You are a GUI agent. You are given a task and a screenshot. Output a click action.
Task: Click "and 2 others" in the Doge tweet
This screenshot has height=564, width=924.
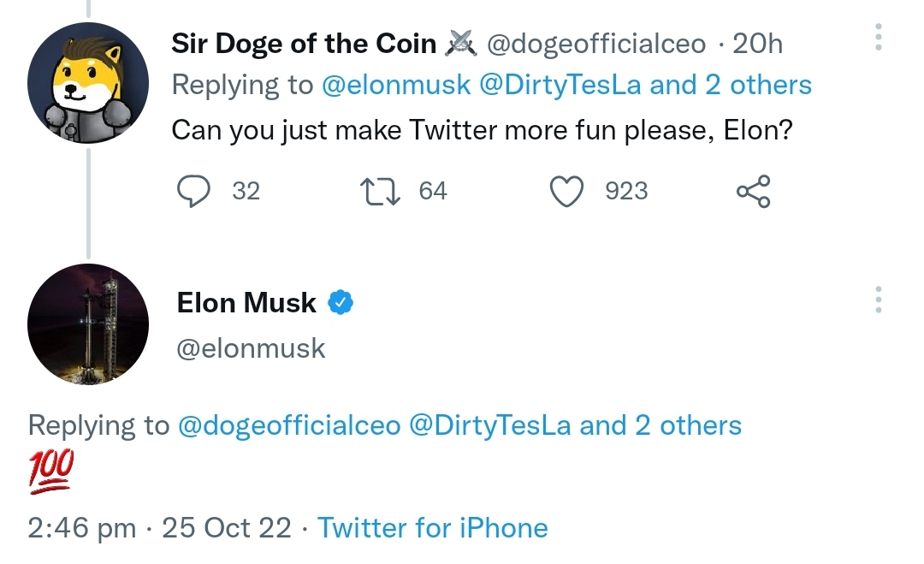(x=731, y=85)
